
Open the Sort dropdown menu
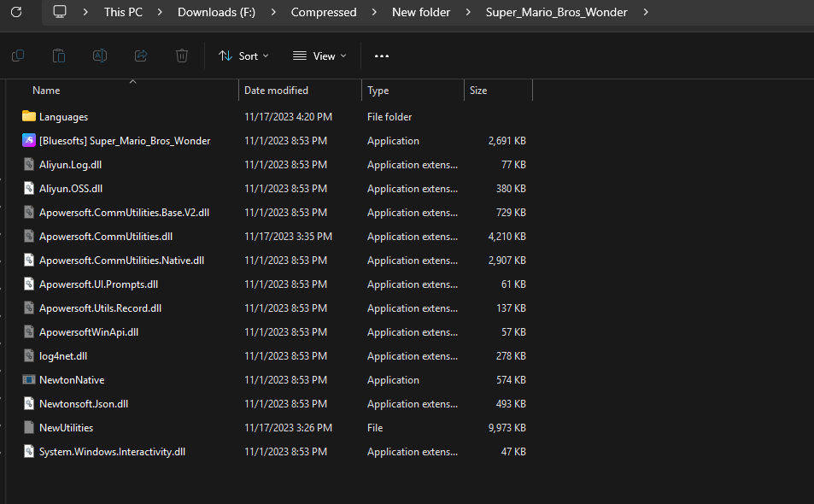(243, 56)
